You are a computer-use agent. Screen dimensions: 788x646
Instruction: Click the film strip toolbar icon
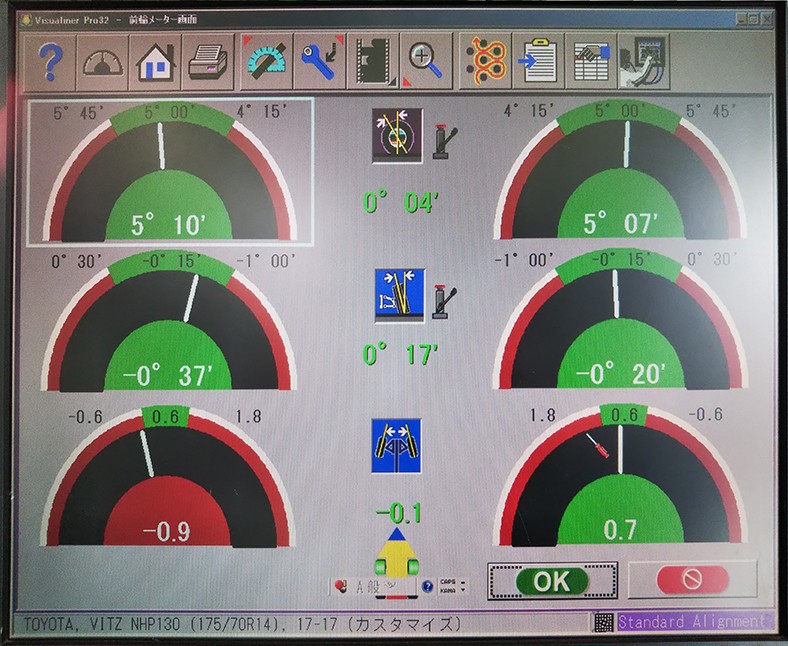(x=373, y=62)
